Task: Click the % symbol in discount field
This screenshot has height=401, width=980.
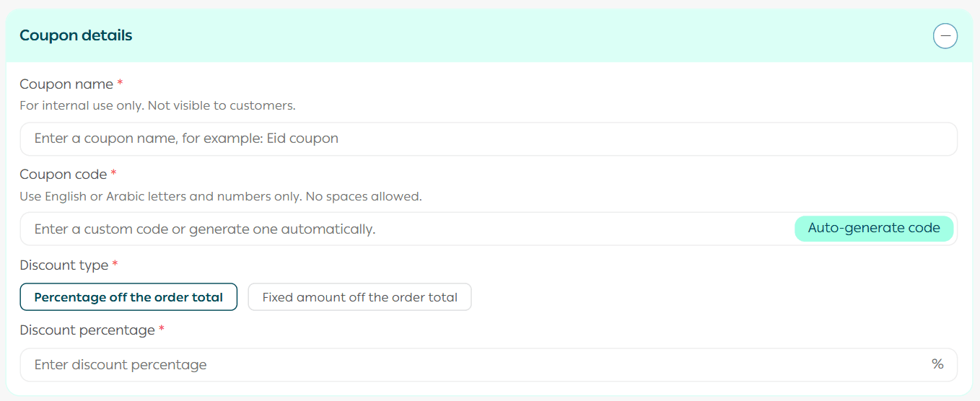Action: click(x=937, y=364)
